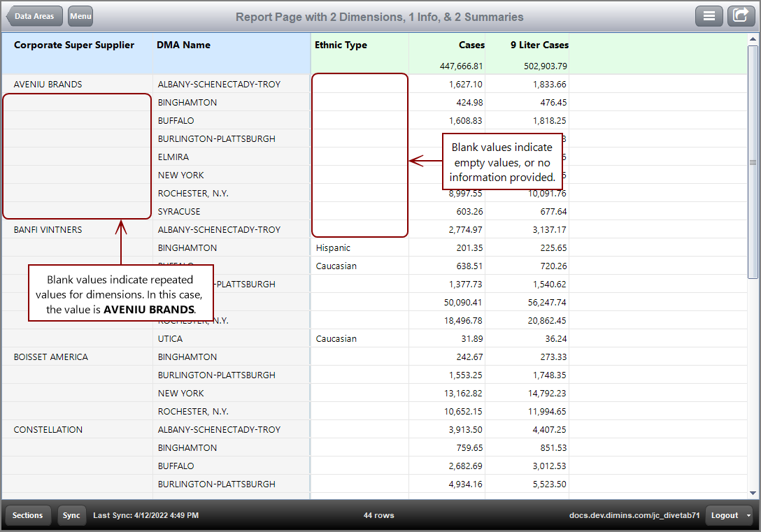Click the 9 liter value 273.33
Image resolution: width=761 pixels, height=532 pixels.
[553, 357]
